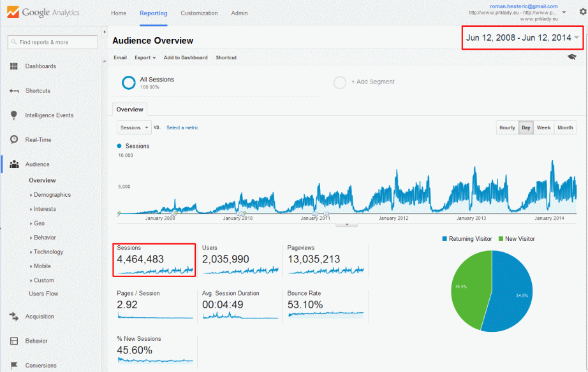
Task: Open Users Flow report
Action: pos(43,294)
